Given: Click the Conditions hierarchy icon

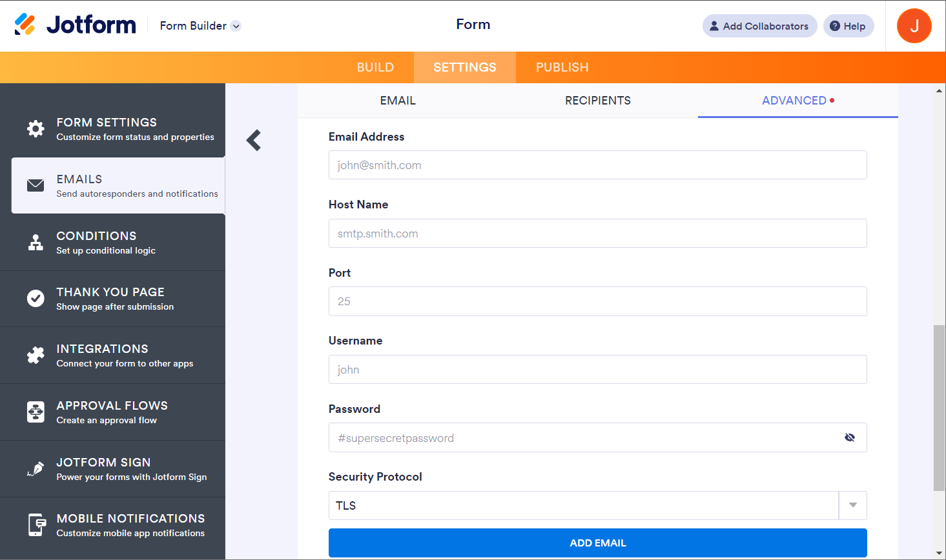Looking at the screenshot, I should point(36,243).
